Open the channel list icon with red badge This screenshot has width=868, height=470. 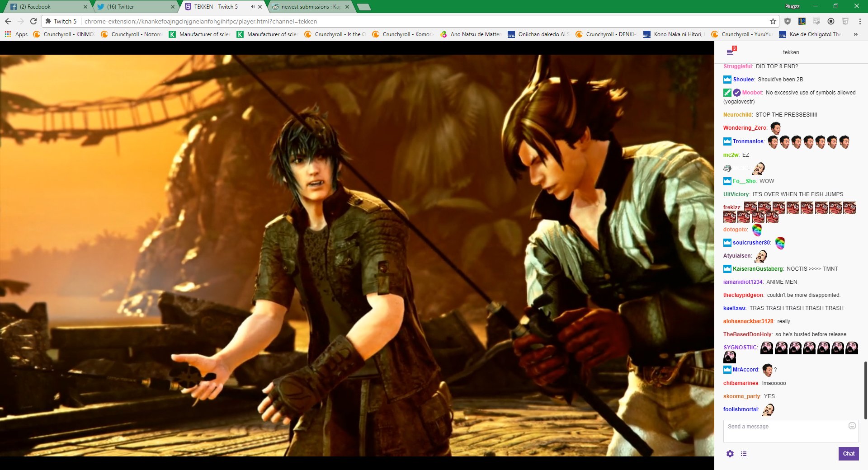pyautogui.click(x=731, y=51)
